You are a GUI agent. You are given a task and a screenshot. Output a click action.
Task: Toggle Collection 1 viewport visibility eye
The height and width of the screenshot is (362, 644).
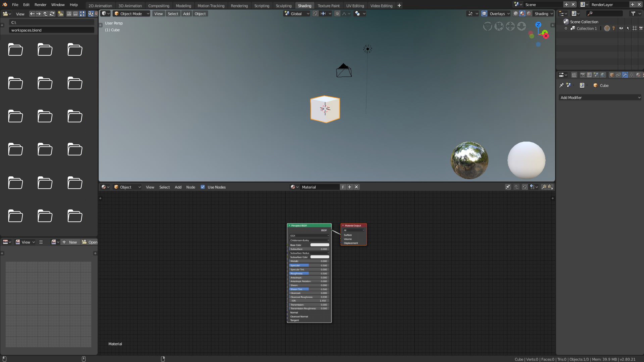pyautogui.click(x=621, y=28)
